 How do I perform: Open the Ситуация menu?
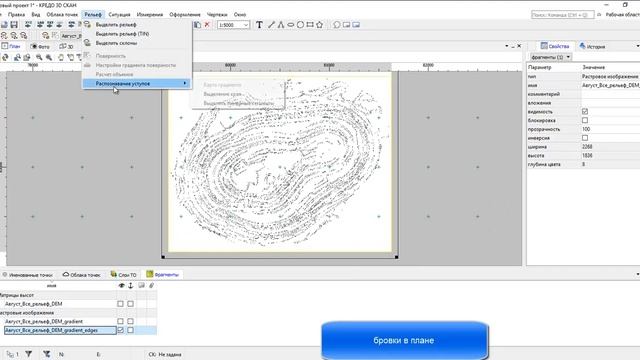pyautogui.click(x=119, y=14)
